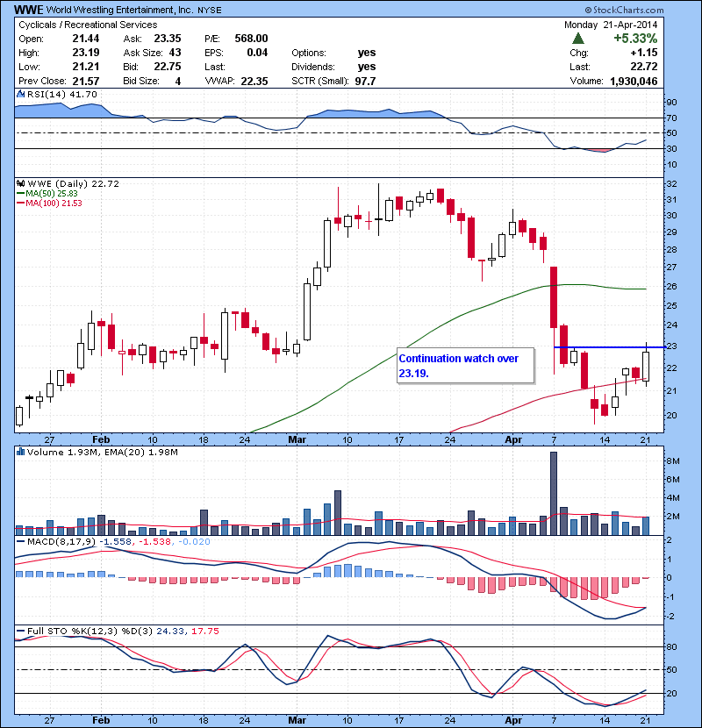Click the World Wrestling Entertainment, Inc. name
This screenshot has width=702, height=728.
[x=120, y=10]
